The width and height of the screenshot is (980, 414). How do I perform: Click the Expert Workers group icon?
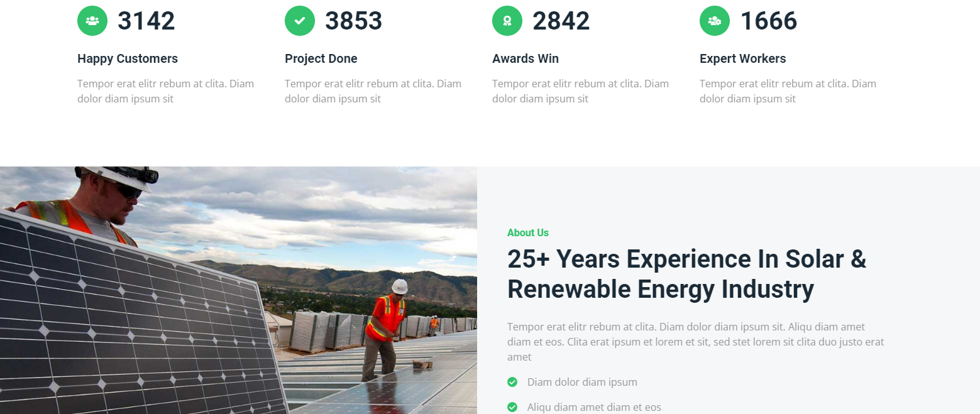coord(715,21)
